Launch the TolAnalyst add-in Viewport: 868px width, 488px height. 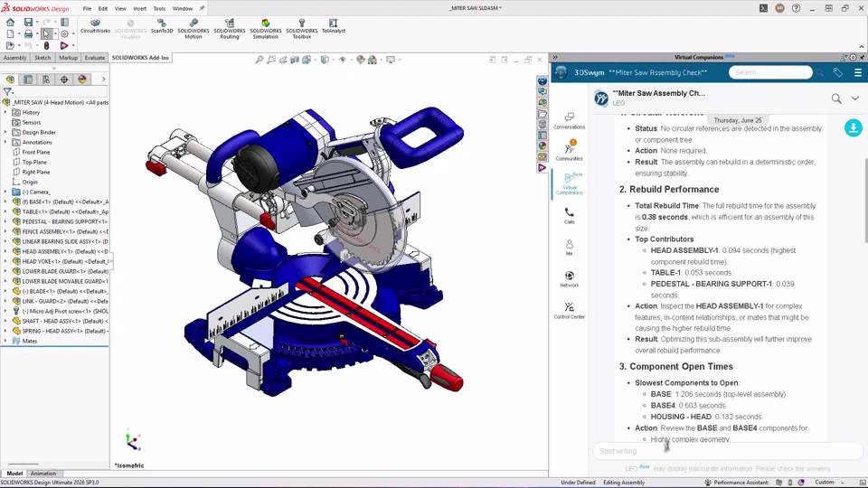(x=334, y=26)
